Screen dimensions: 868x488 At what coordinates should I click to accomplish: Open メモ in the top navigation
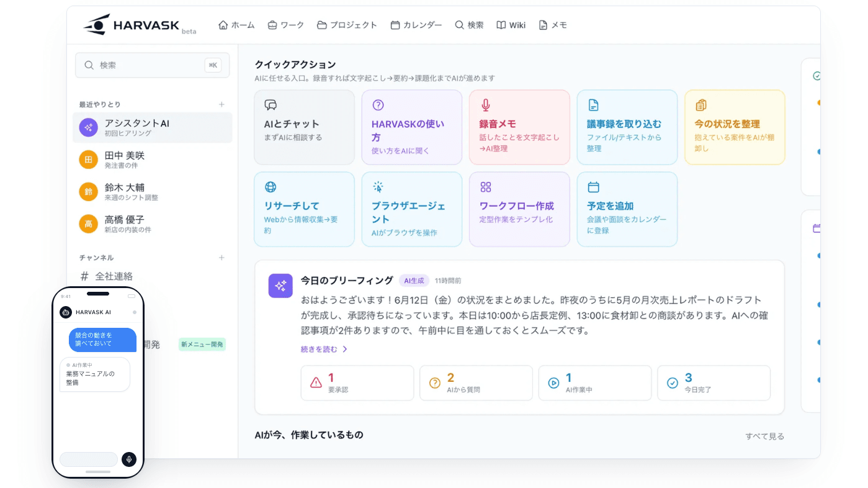coord(553,25)
